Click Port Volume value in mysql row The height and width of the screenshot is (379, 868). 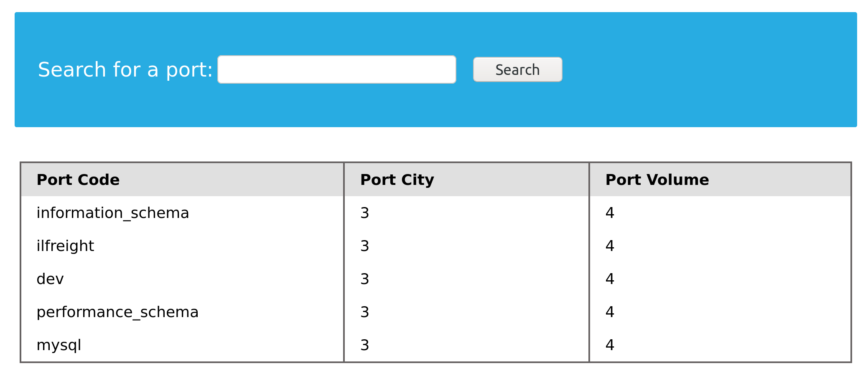610,345
